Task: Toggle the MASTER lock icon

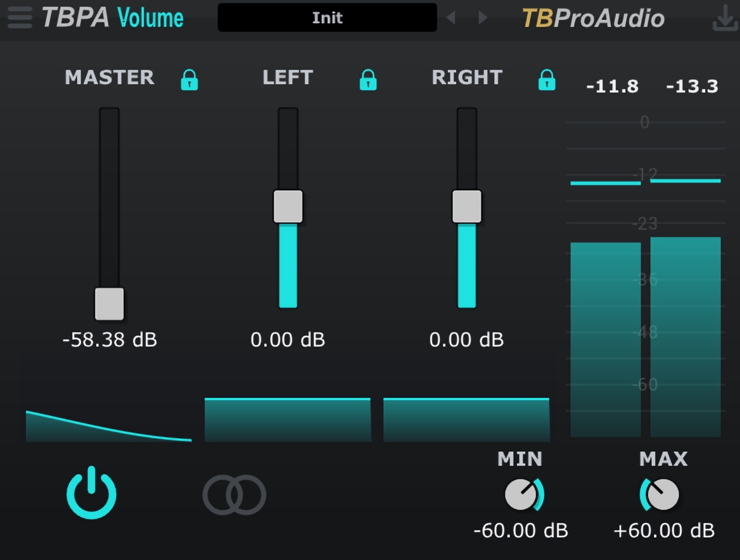Action: [189, 80]
